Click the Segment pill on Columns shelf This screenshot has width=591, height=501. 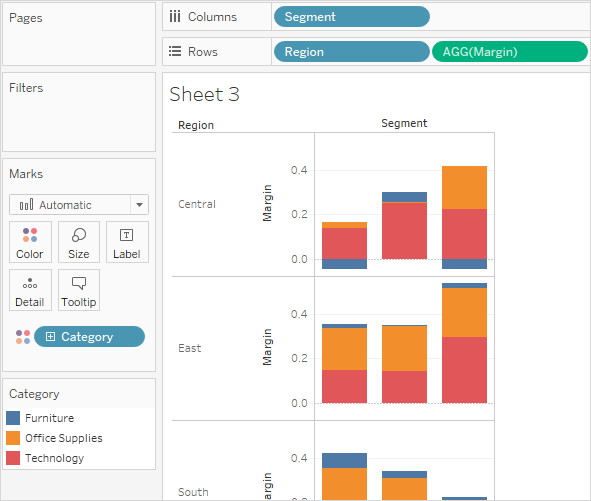click(352, 17)
